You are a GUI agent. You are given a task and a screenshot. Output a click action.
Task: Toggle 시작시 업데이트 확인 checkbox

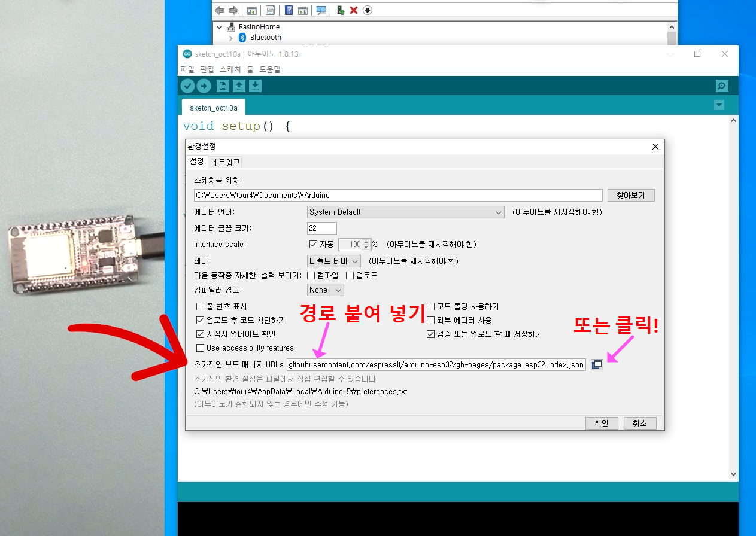pyautogui.click(x=201, y=334)
